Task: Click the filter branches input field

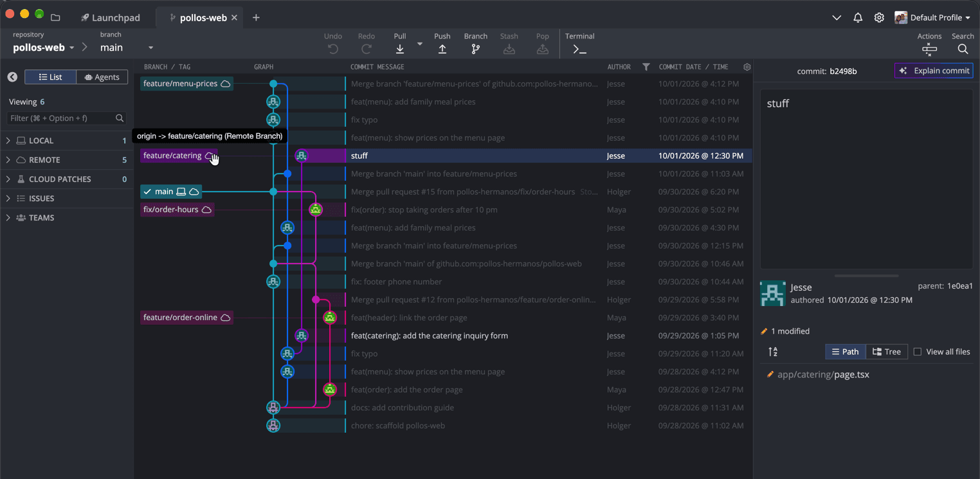Action: click(x=66, y=118)
